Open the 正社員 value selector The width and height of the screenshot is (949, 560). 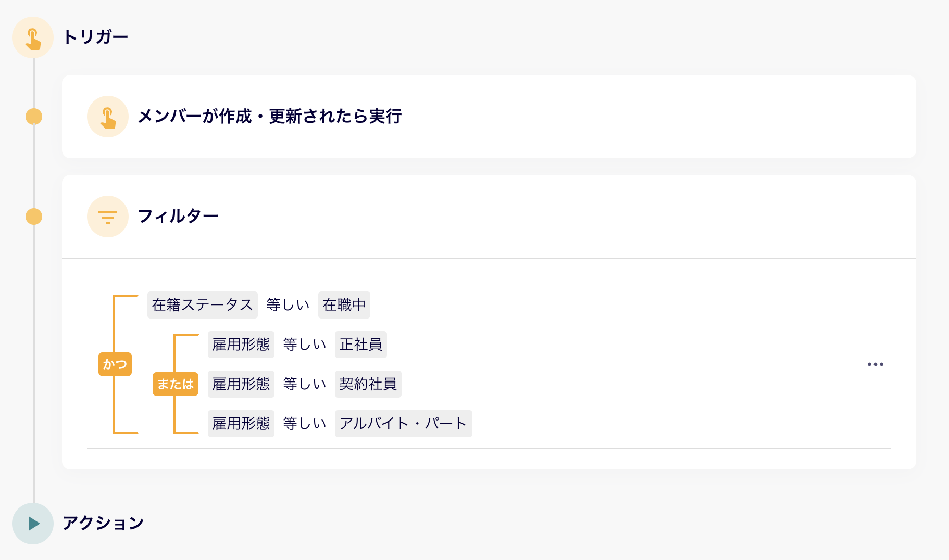coord(360,345)
